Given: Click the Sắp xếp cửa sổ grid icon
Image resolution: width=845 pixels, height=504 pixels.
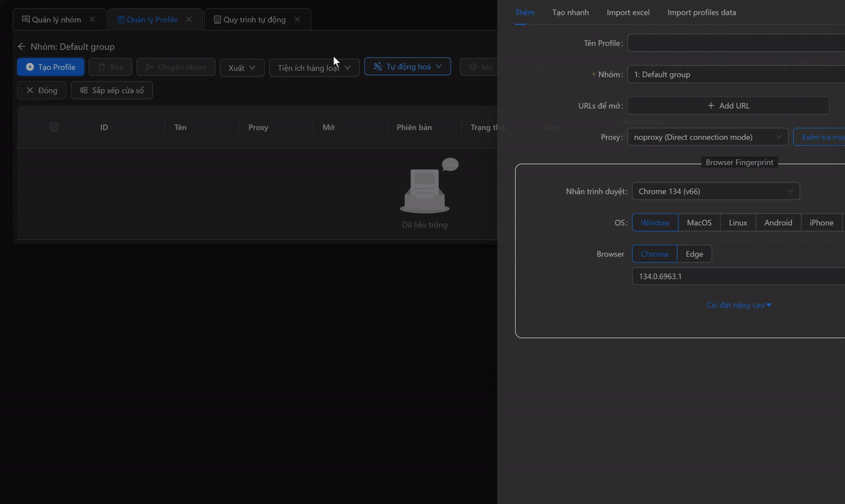Looking at the screenshot, I should click(x=84, y=90).
